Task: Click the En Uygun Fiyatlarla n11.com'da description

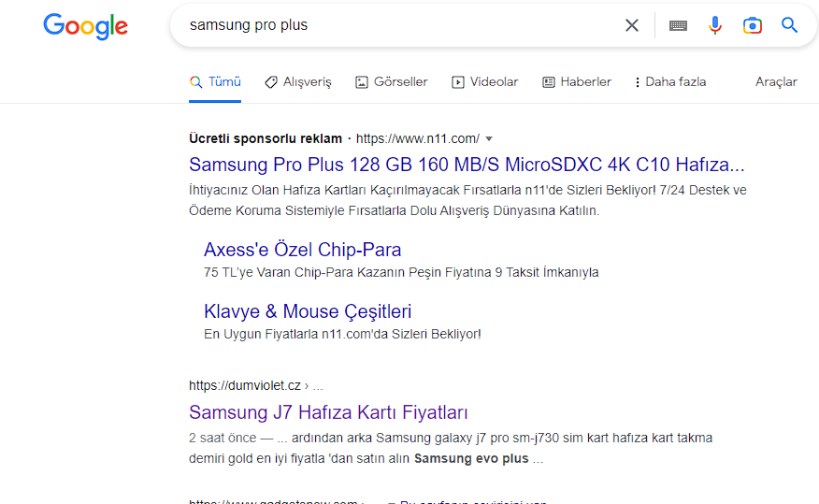Action: coord(342,334)
